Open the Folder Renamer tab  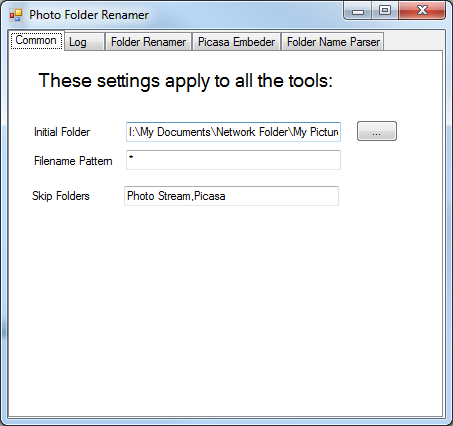pos(148,42)
